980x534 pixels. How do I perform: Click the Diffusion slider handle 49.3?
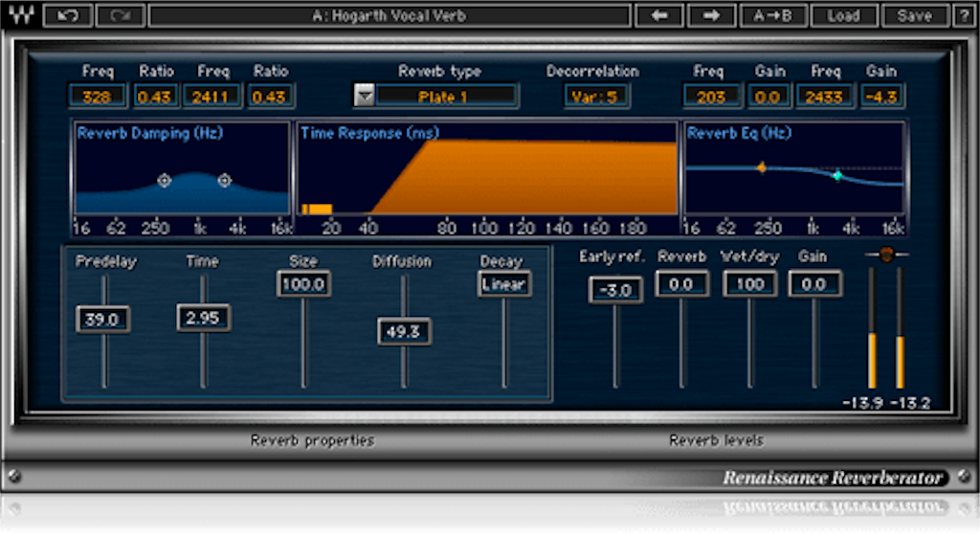pos(404,331)
